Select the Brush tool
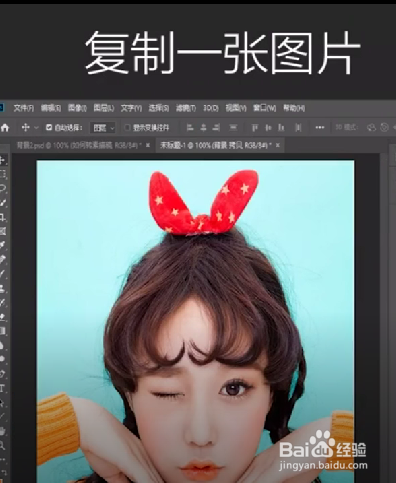This screenshot has width=396, height=483. tap(2, 274)
